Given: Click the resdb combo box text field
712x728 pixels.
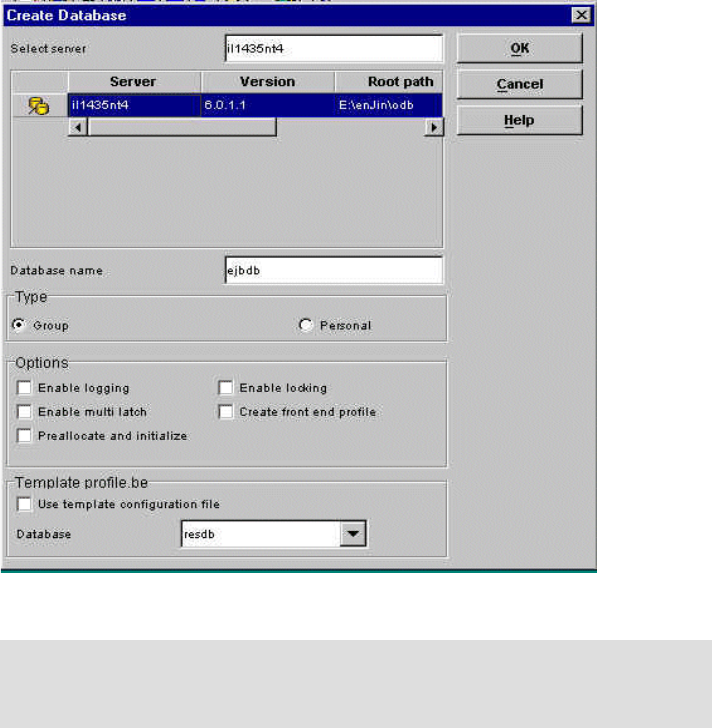Looking at the screenshot, I should tap(261, 534).
